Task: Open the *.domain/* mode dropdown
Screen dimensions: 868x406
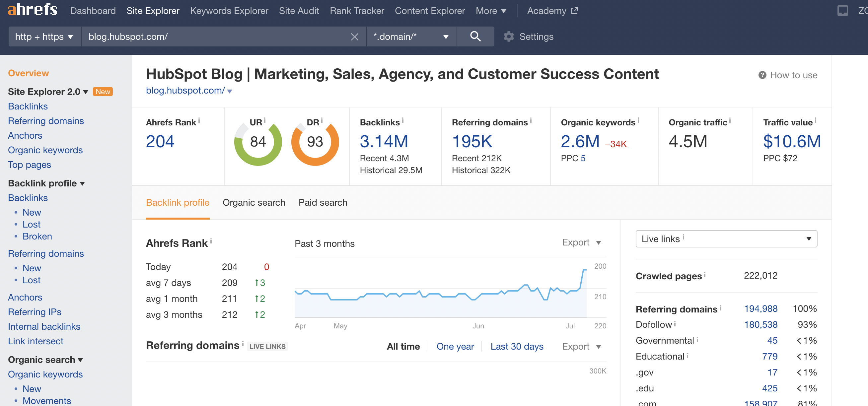Action: [411, 36]
